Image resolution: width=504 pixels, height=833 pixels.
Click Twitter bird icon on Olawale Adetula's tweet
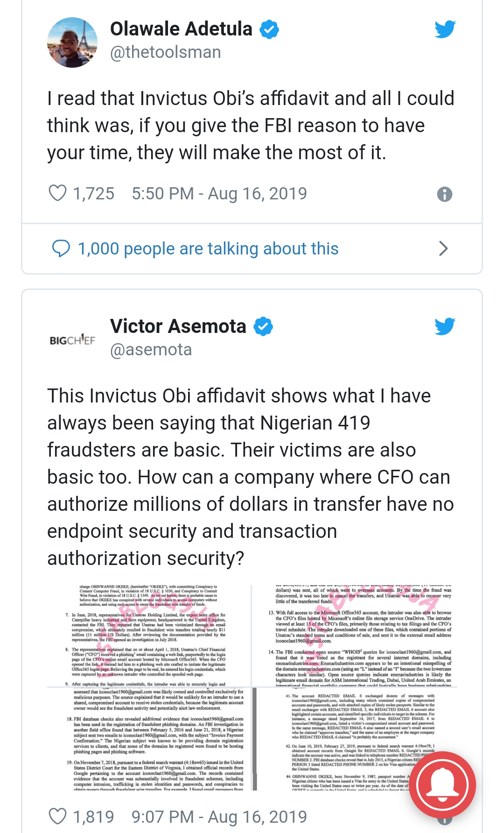[x=445, y=29]
